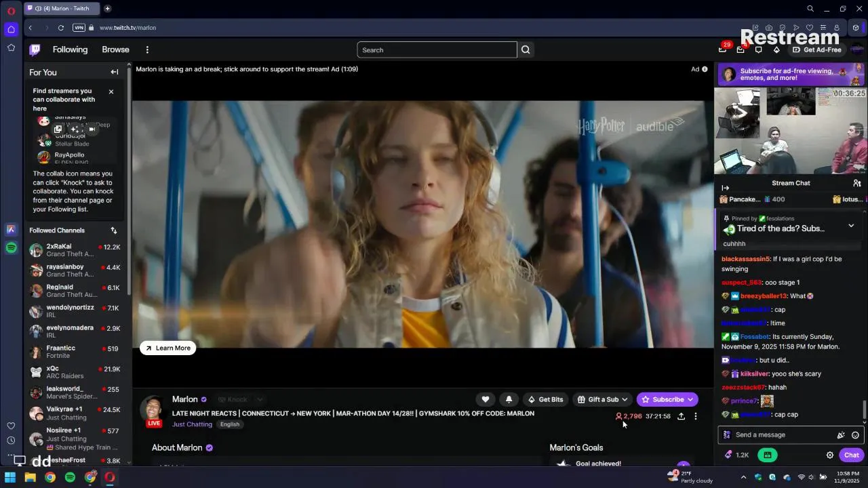Click Learn More on the ad
Image resolution: width=868 pixels, height=488 pixels.
[168, 348]
